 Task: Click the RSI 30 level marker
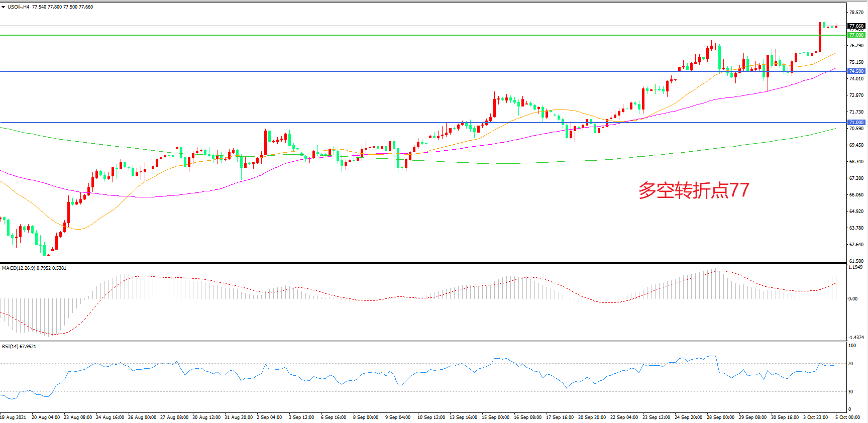(x=850, y=392)
